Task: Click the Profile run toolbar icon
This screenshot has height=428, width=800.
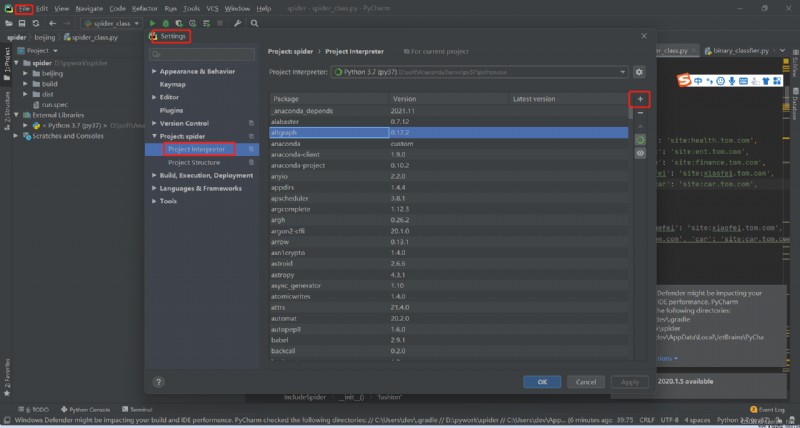Action: pos(192,23)
